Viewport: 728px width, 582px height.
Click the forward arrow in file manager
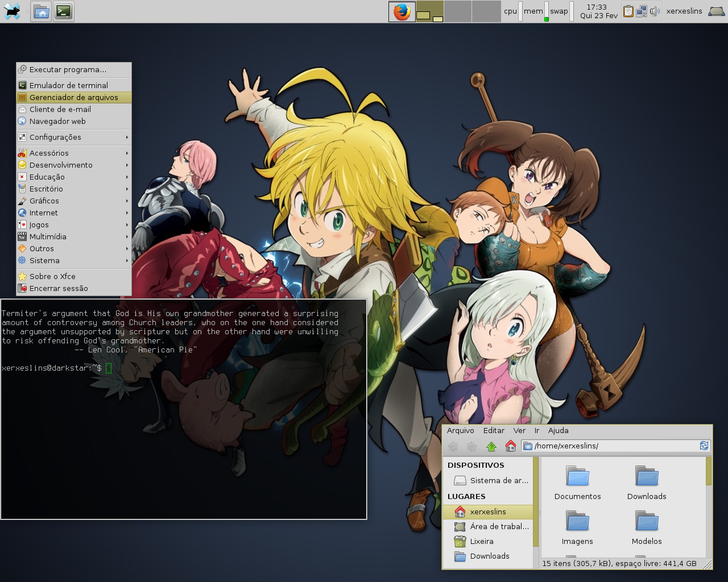coord(472,446)
